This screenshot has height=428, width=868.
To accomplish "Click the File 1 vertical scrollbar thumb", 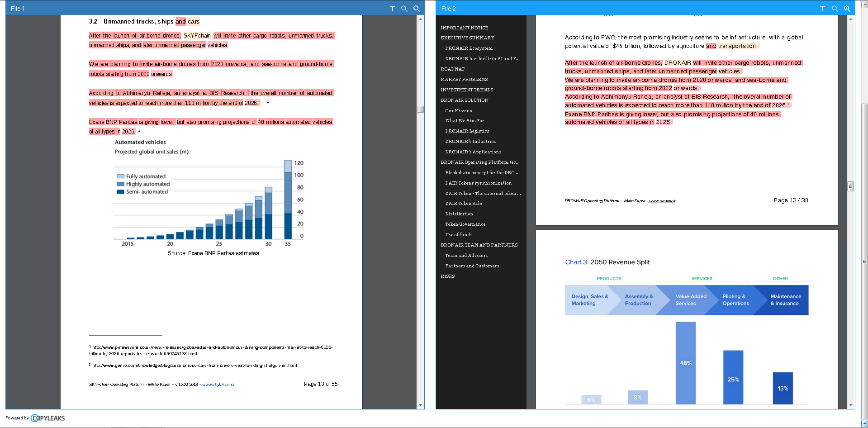I will pos(421,109).
